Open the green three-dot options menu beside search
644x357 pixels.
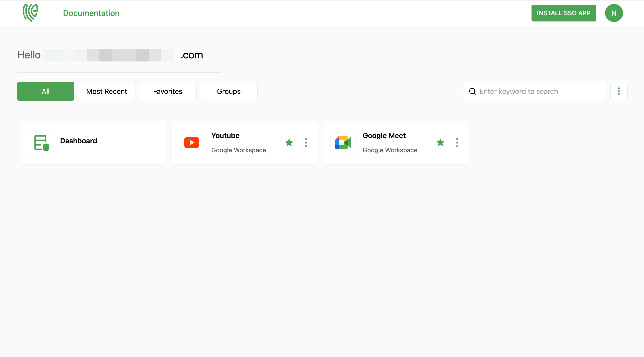[619, 91]
